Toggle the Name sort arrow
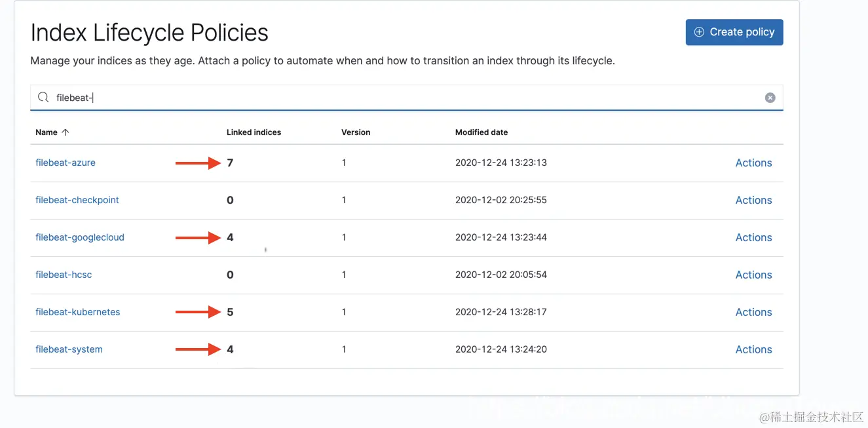Screen dimensions: 868x428 65,132
